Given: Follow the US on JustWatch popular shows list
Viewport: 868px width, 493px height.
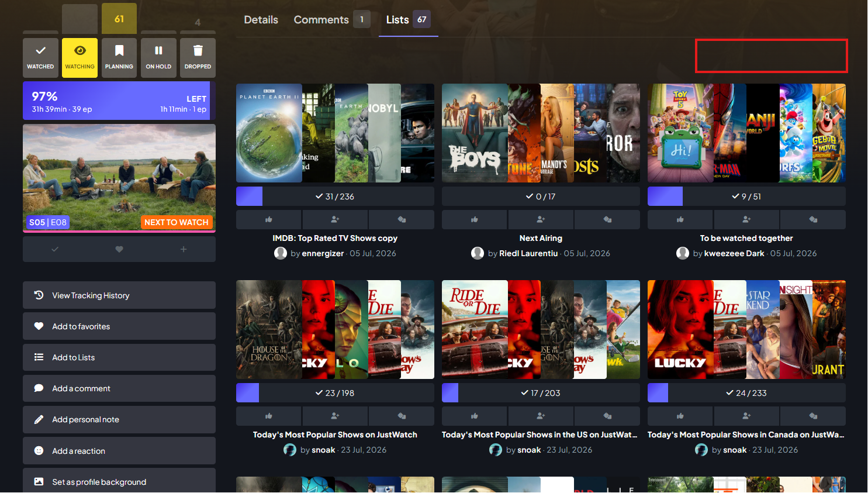Looking at the screenshot, I should click(x=541, y=416).
